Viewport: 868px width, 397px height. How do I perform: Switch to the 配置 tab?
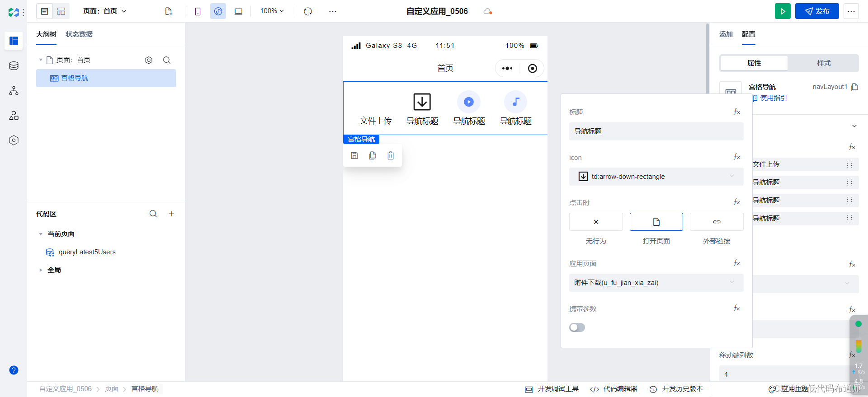[x=748, y=34]
